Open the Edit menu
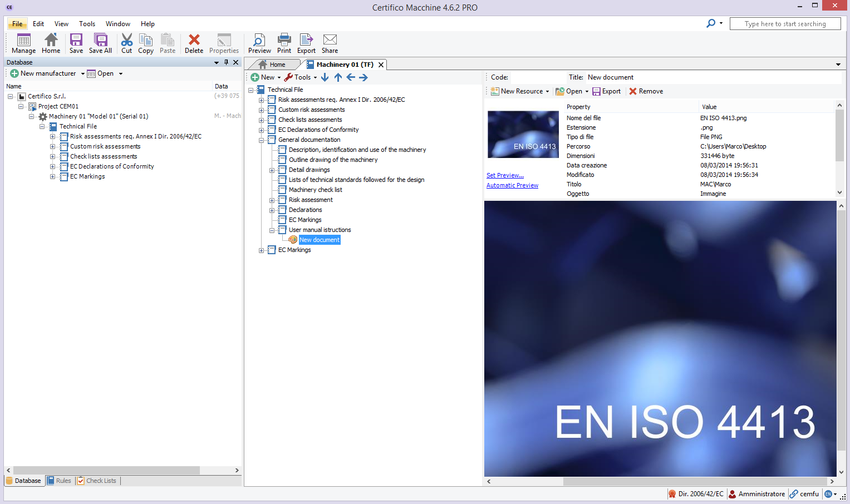Viewport: 850px width, 504px height. [38, 24]
